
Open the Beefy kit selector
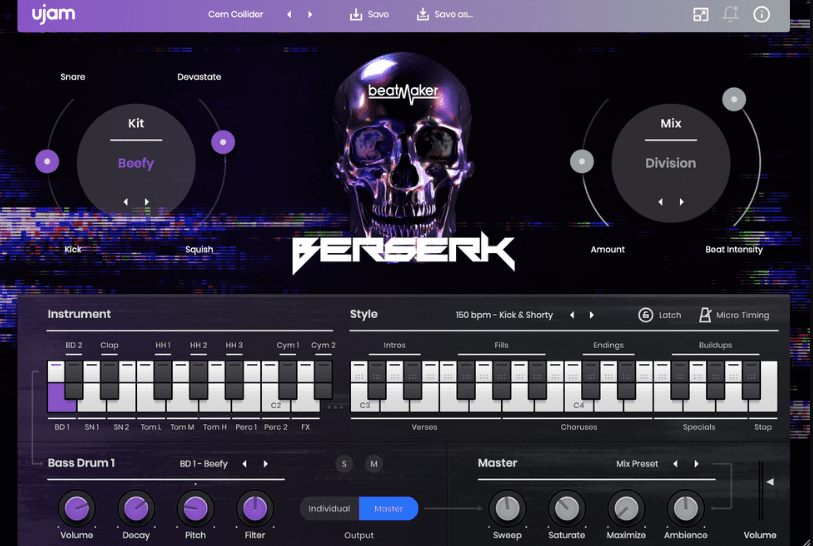point(136,163)
